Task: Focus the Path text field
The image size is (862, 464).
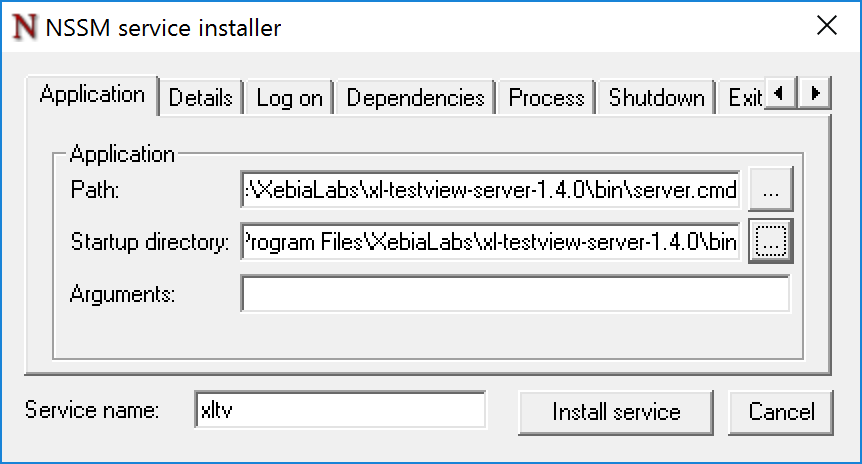Action: (x=490, y=188)
